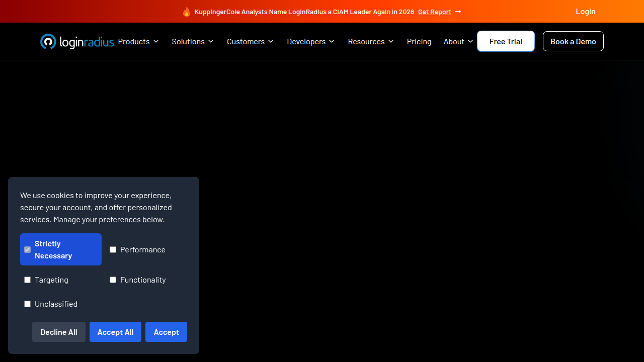The width and height of the screenshot is (644, 362).
Task: Open the Login link
Action: (x=586, y=12)
